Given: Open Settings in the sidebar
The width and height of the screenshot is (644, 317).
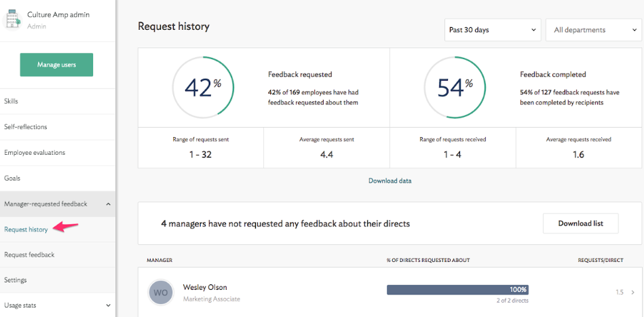Looking at the screenshot, I should tap(16, 280).
